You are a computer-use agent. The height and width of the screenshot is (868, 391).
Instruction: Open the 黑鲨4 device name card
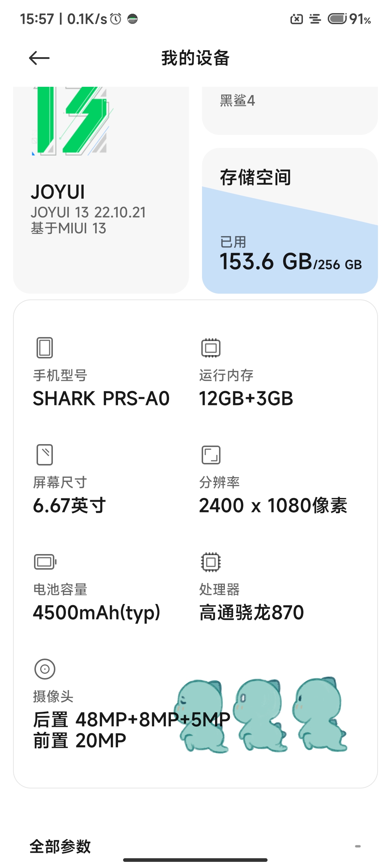tap(290, 110)
